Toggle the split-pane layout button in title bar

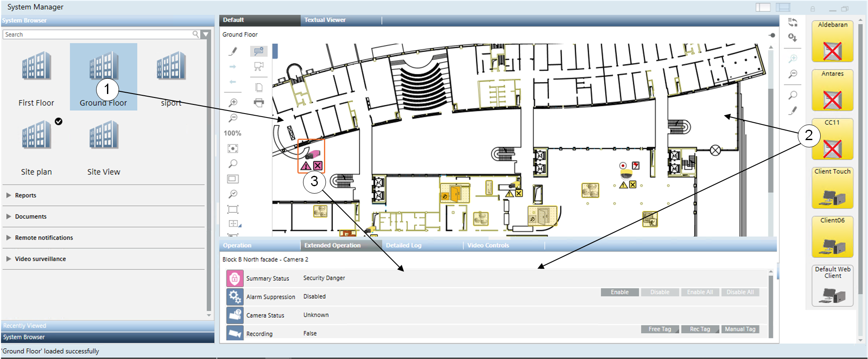point(783,7)
